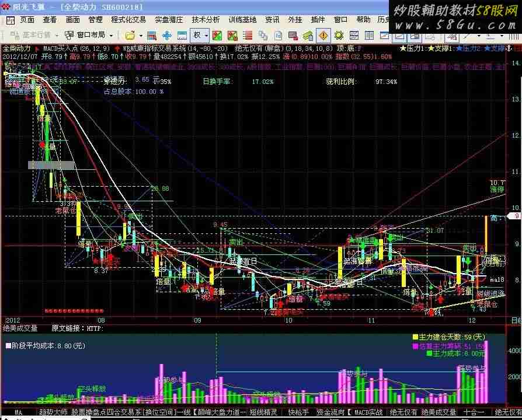Open the 页面 menu
Viewport: 522px width, 420px height.
click(27, 20)
